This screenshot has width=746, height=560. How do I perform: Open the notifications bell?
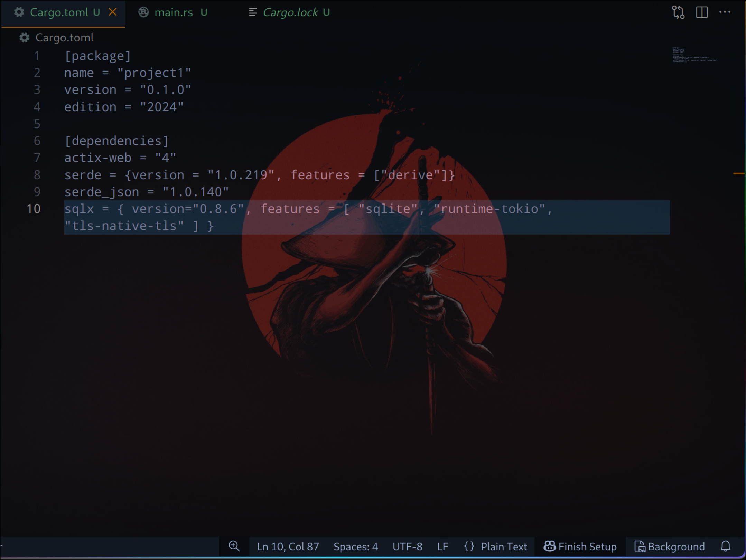[725, 546]
